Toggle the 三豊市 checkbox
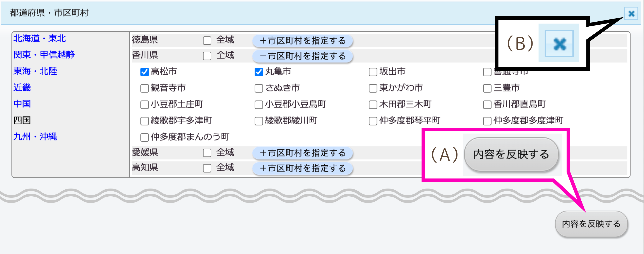The width and height of the screenshot is (644, 254). pyautogui.click(x=487, y=88)
